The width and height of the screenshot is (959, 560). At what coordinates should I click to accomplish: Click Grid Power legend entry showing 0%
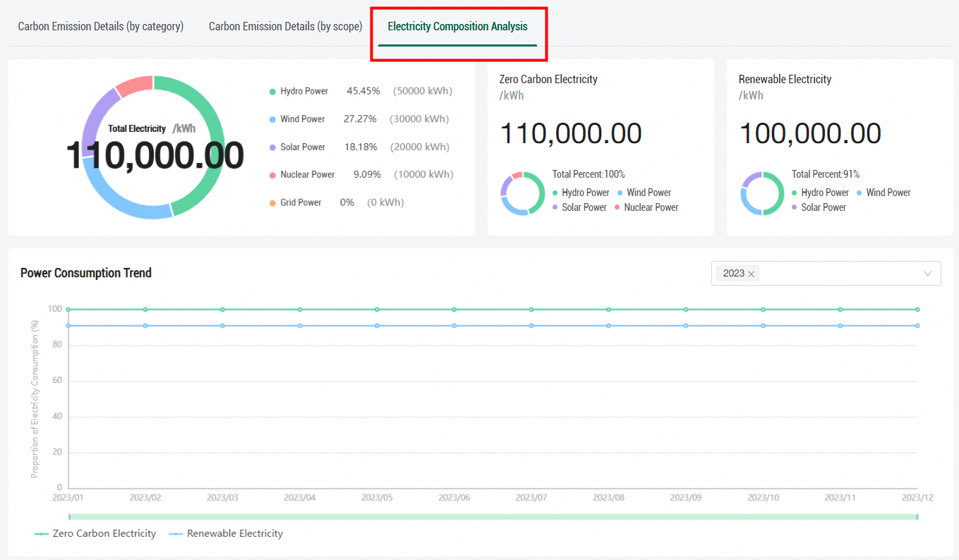(x=337, y=202)
